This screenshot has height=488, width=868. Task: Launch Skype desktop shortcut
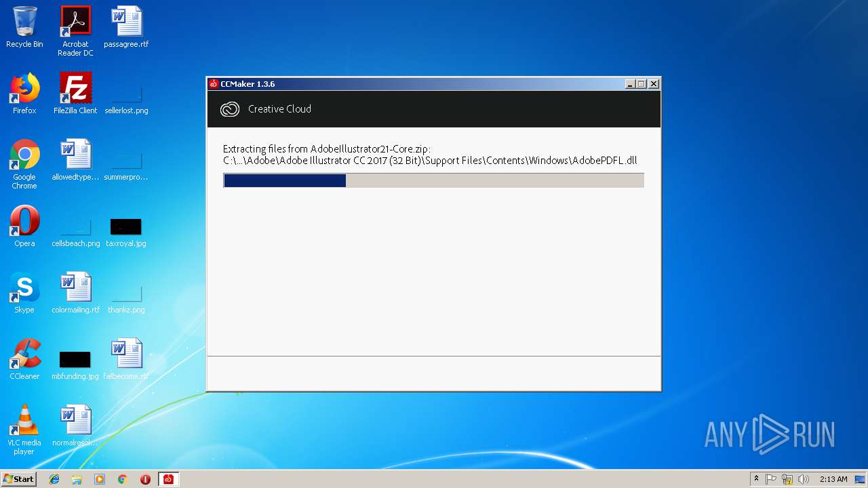(24, 293)
